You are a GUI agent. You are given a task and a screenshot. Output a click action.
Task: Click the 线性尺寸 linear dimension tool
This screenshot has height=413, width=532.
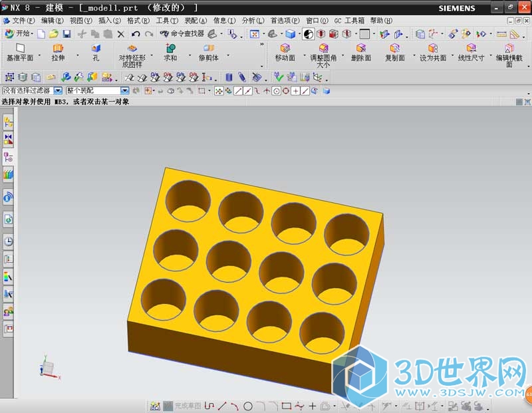471,53
